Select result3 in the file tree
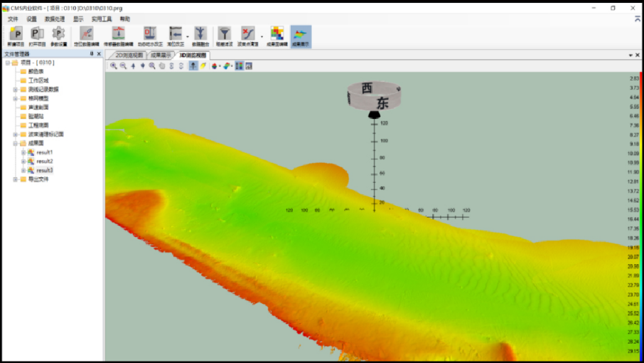This screenshot has height=363, width=644. point(45,170)
